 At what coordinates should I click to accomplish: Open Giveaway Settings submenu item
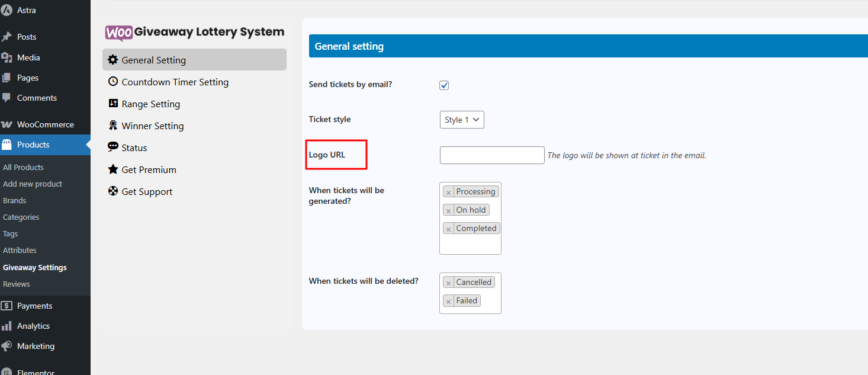coord(35,267)
